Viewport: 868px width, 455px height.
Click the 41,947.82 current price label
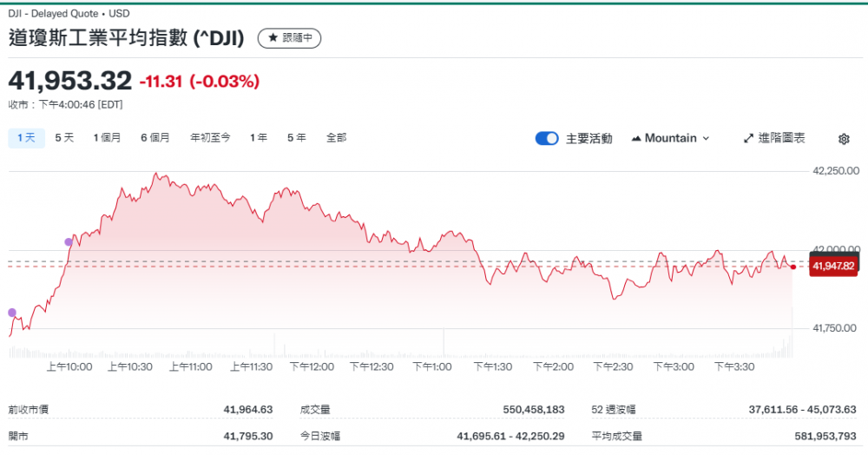[x=833, y=266]
